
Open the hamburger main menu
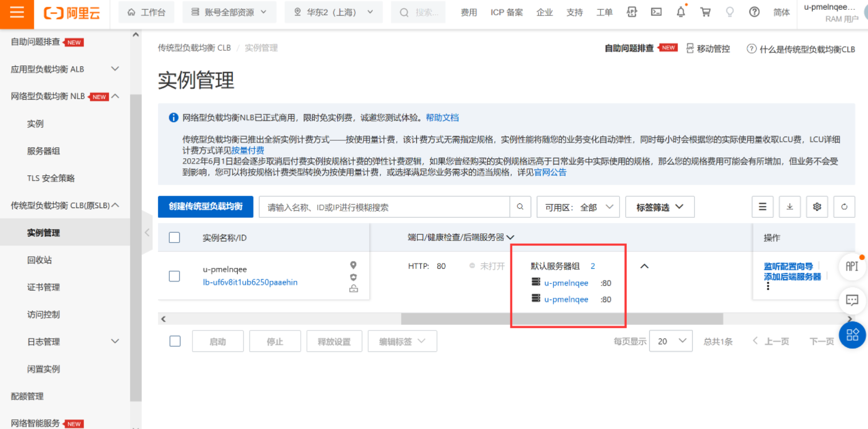tap(17, 12)
